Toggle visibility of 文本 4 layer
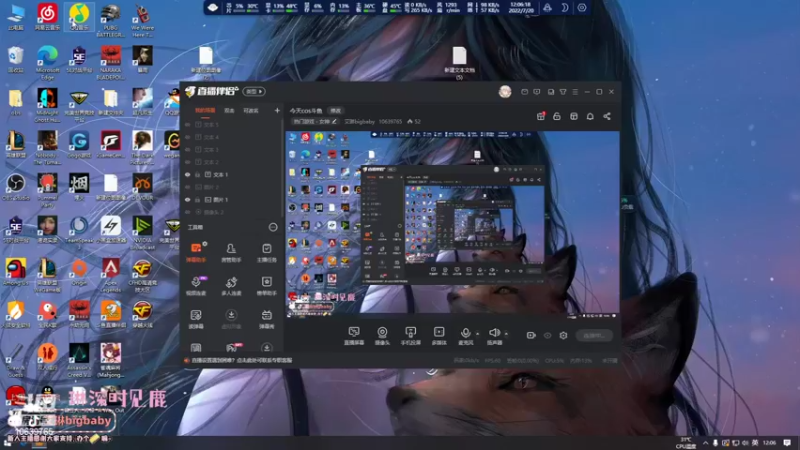This screenshot has width=800, height=450. [x=187, y=137]
